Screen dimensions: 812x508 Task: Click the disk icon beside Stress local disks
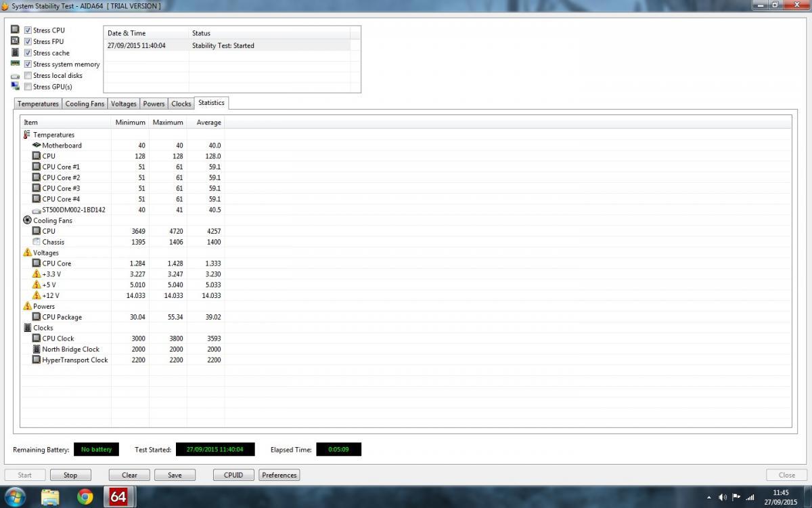coord(15,76)
